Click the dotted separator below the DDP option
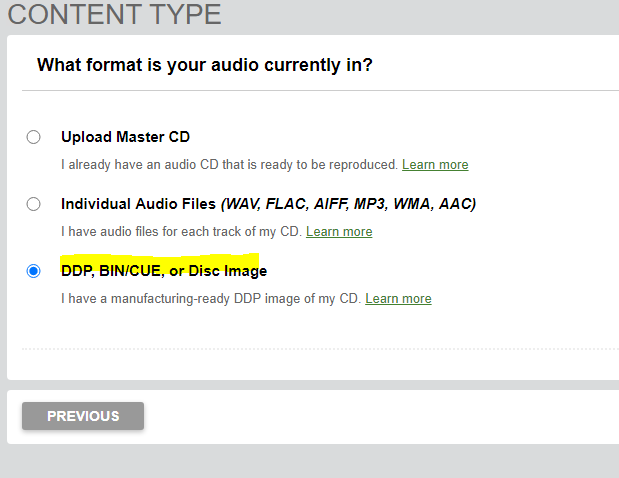 point(320,349)
